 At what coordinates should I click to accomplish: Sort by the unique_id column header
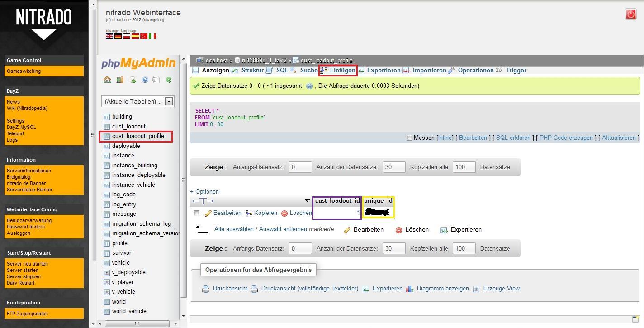pos(378,201)
